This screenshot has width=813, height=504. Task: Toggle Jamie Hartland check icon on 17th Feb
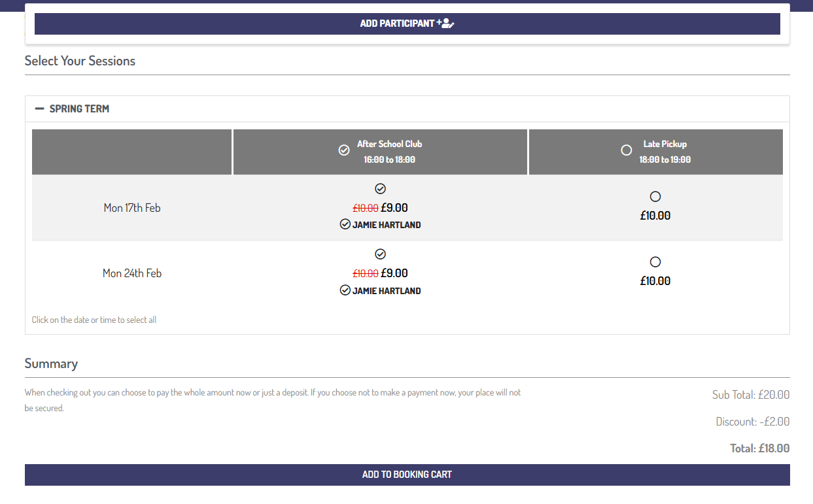pos(345,224)
